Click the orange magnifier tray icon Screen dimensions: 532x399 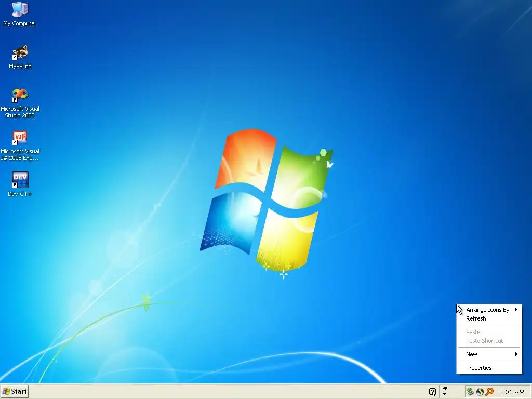click(x=489, y=392)
